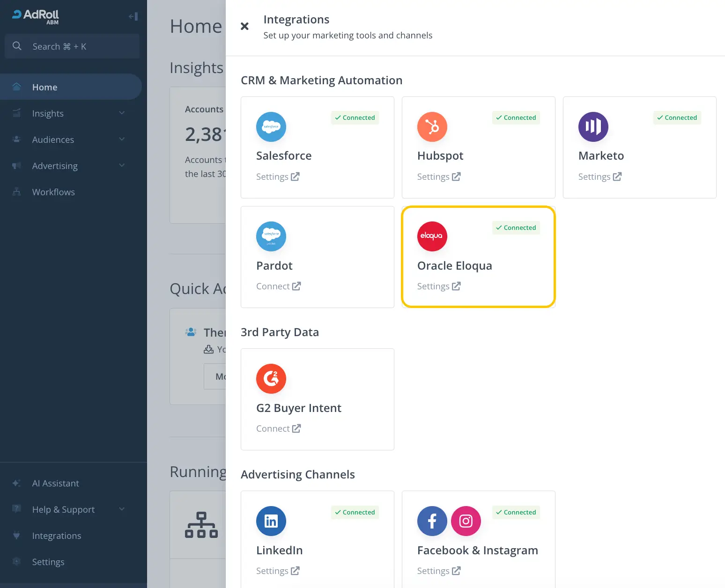
Task: Expand the Insights sidebar section
Action: [x=121, y=113]
